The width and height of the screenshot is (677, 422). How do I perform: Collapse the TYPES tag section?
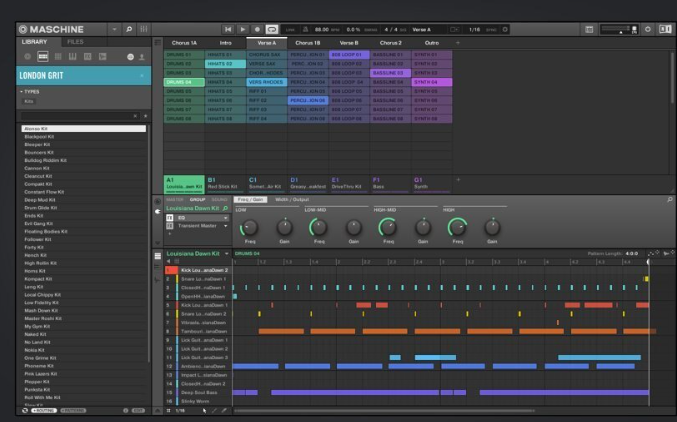(x=22, y=91)
